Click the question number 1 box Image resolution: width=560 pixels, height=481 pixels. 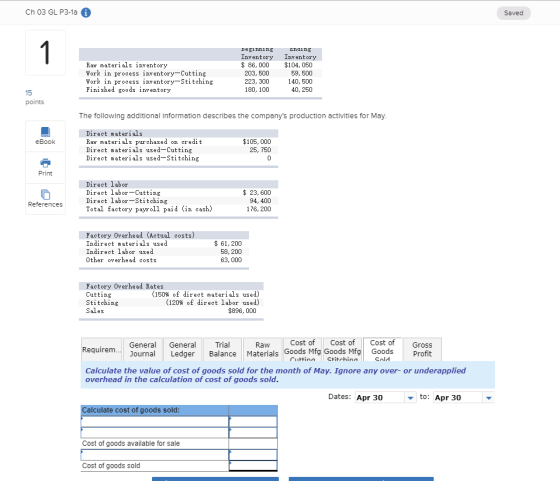click(x=45, y=53)
